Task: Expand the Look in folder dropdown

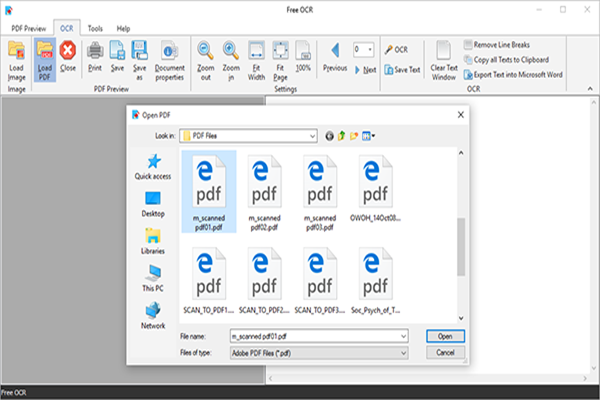Action: pos(312,135)
